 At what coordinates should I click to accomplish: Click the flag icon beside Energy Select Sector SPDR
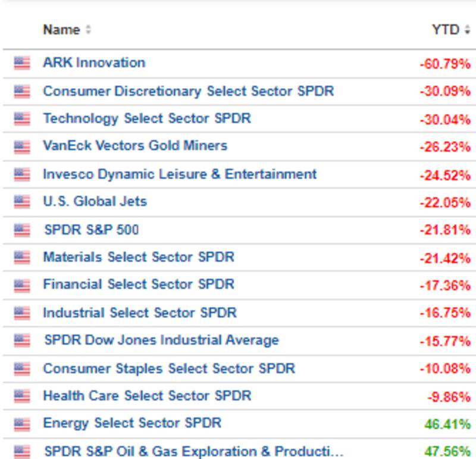coord(22,424)
